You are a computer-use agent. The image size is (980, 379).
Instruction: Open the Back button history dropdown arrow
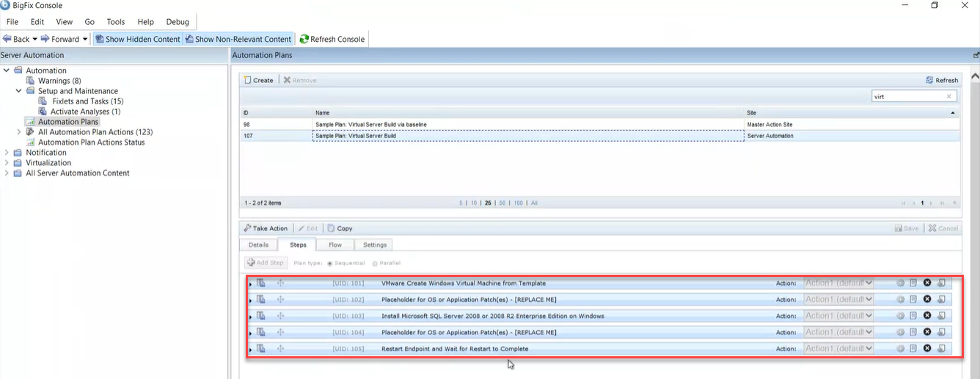click(34, 39)
